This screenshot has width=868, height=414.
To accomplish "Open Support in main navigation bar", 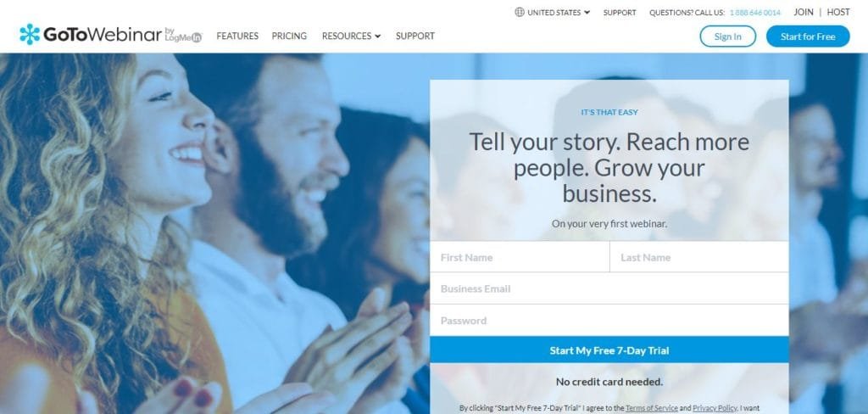I will (415, 36).
